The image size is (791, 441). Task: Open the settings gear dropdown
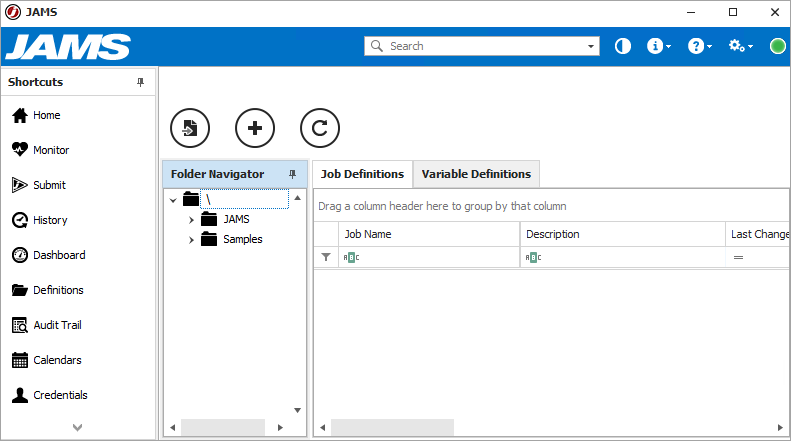[739, 46]
